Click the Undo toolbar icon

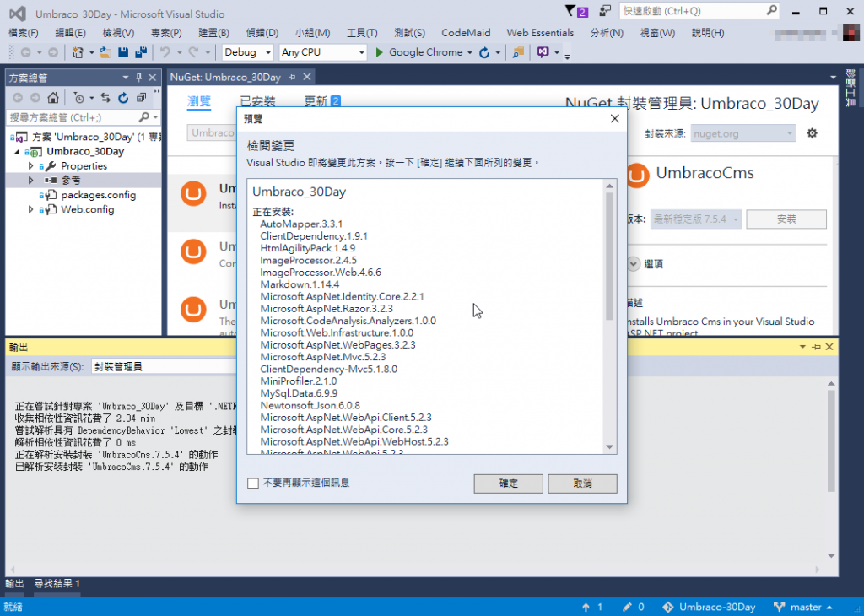coord(165,52)
